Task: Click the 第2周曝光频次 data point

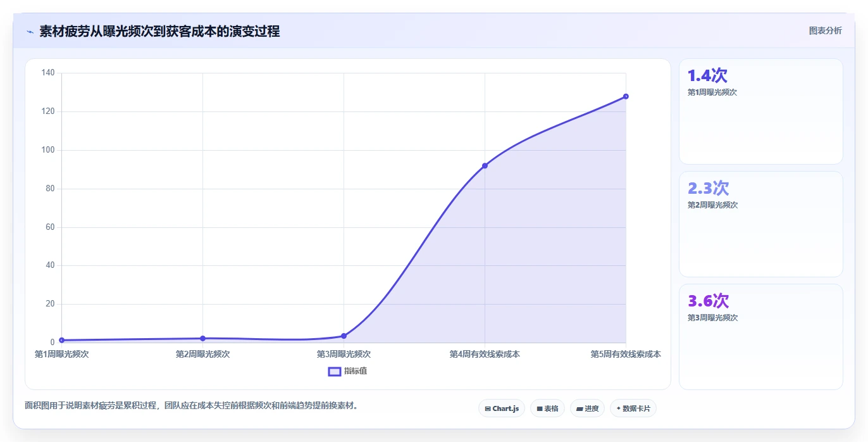Action: point(202,338)
